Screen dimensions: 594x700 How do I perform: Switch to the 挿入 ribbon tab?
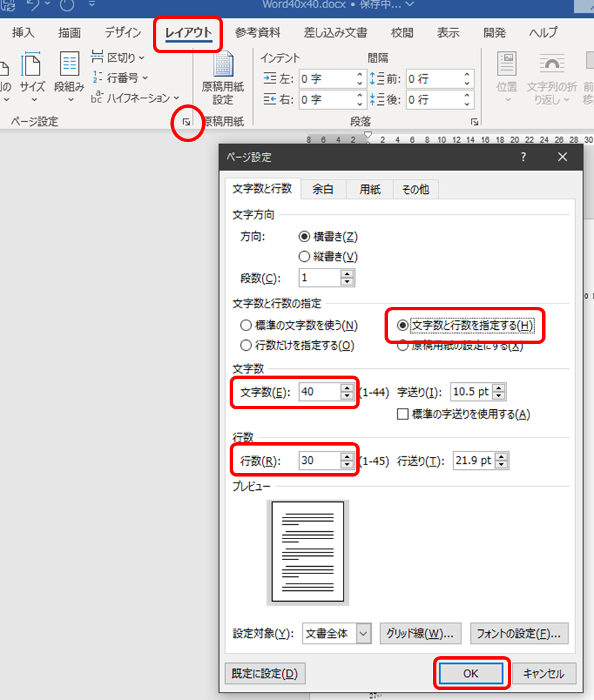click(x=23, y=32)
